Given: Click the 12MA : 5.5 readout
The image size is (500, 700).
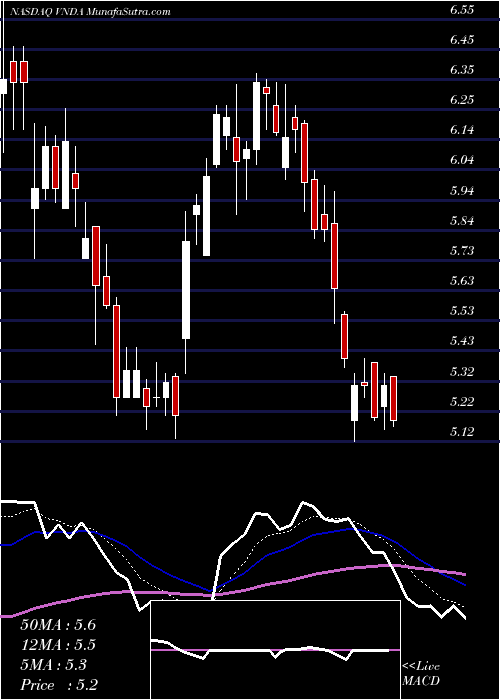Looking at the screenshot, I should [x=58, y=645].
